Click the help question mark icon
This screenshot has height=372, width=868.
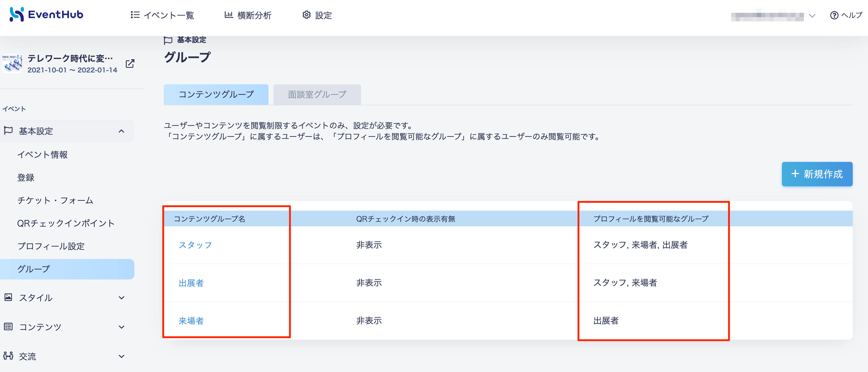click(x=834, y=15)
